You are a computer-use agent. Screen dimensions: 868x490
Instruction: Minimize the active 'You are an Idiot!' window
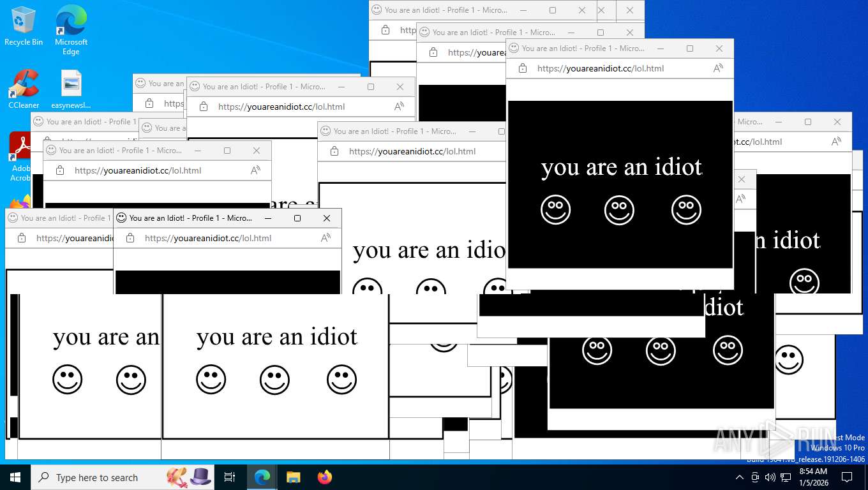[x=268, y=218]
